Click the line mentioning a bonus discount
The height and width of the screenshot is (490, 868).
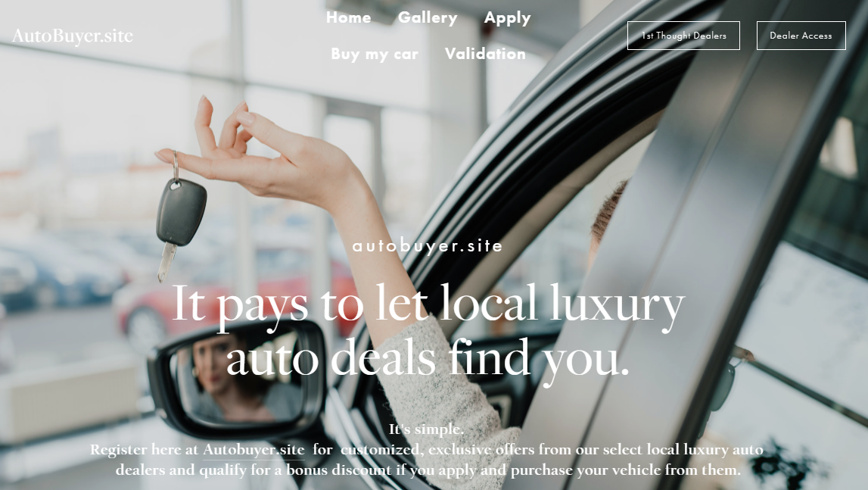point(428,470)
